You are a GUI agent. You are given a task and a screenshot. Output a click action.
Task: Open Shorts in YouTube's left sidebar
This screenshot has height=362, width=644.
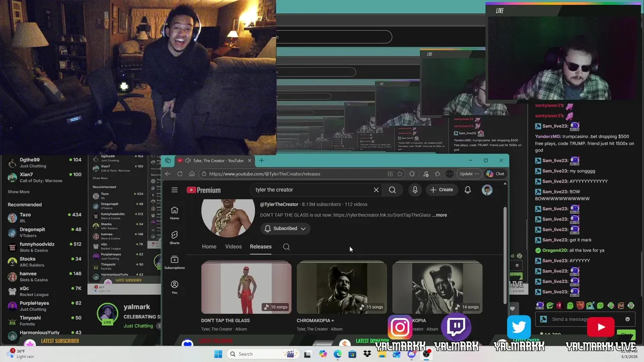[x=174, y=237]
